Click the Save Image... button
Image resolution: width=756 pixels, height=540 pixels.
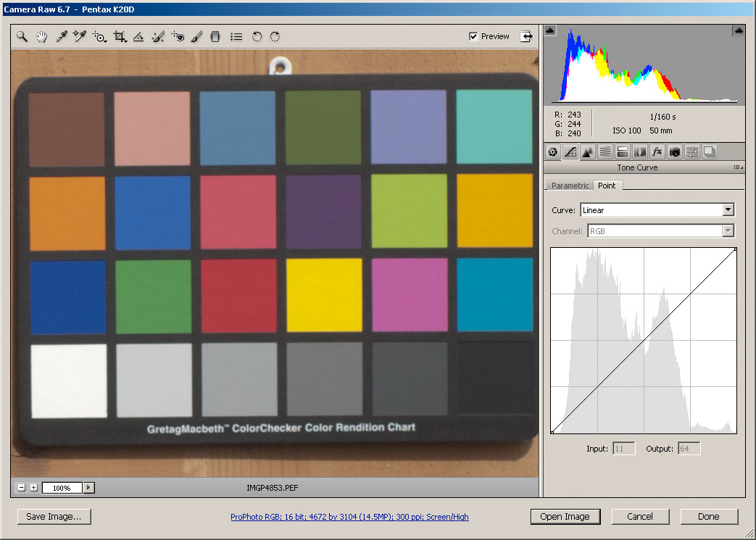pos(54,516)
